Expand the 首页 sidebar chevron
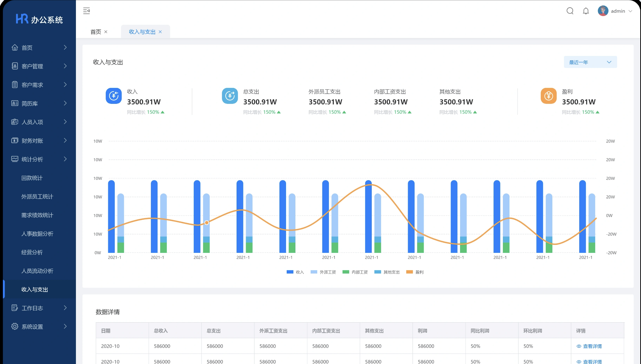 (65, 47)
